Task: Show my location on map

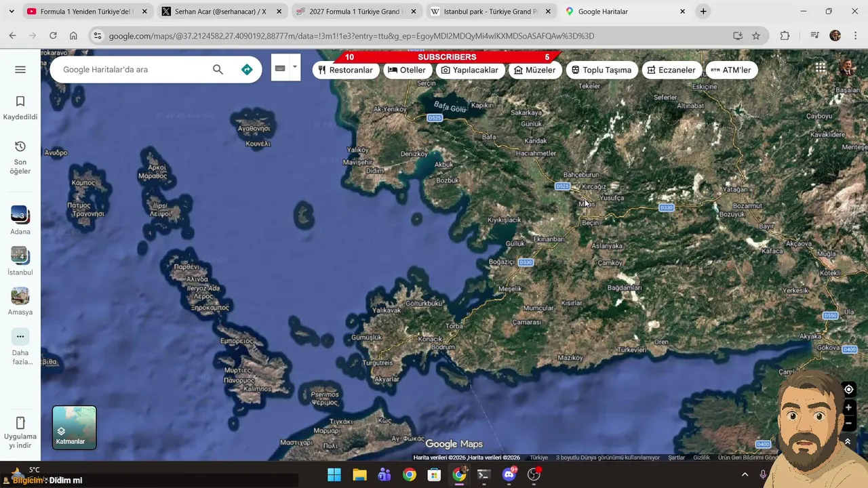Action: 848,389
